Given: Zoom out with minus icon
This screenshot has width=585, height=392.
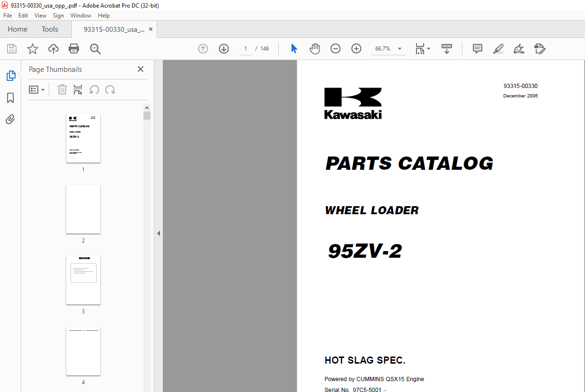Looking at the screenshot, I should [336, 49].
